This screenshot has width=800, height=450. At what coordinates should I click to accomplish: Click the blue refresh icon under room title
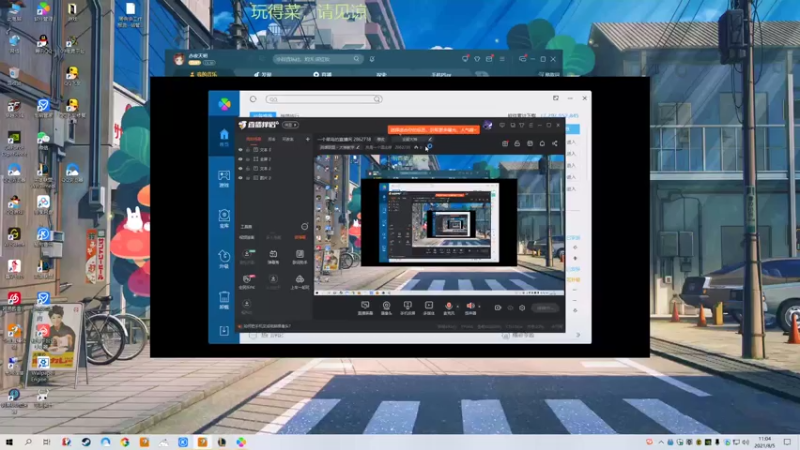click(x=429, y=147)
